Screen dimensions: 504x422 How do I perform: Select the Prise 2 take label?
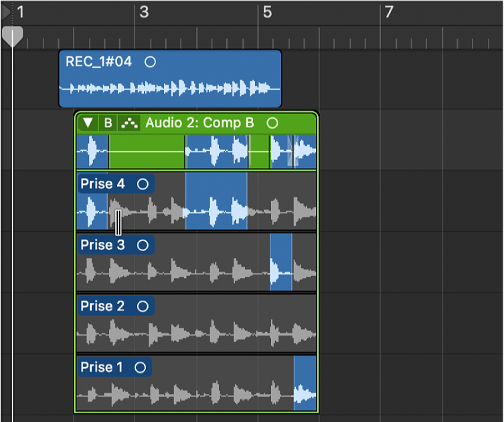pos(102,306)
